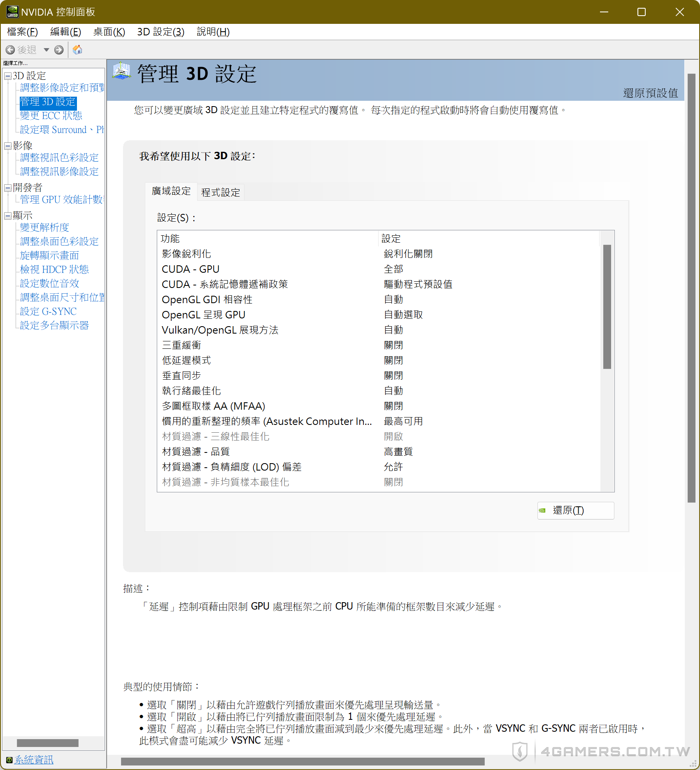This screenshot has height=770, width=700.
Task: Click the 功能 column header
Action: click(x=267, y=239)
